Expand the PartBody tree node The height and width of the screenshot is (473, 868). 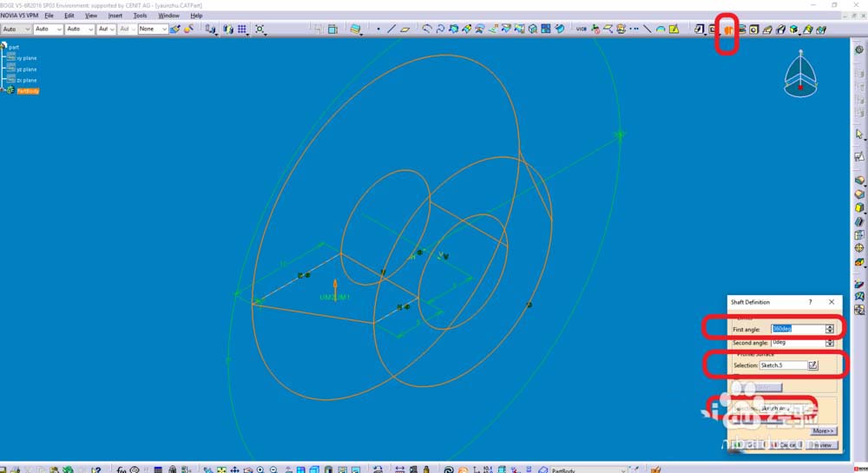3,90
